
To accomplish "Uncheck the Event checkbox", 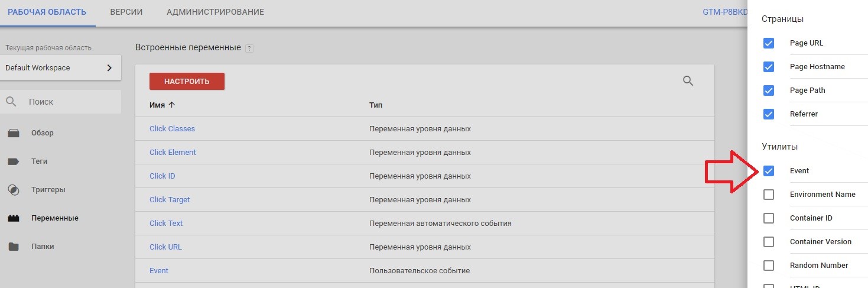I will tap(769, 171).
